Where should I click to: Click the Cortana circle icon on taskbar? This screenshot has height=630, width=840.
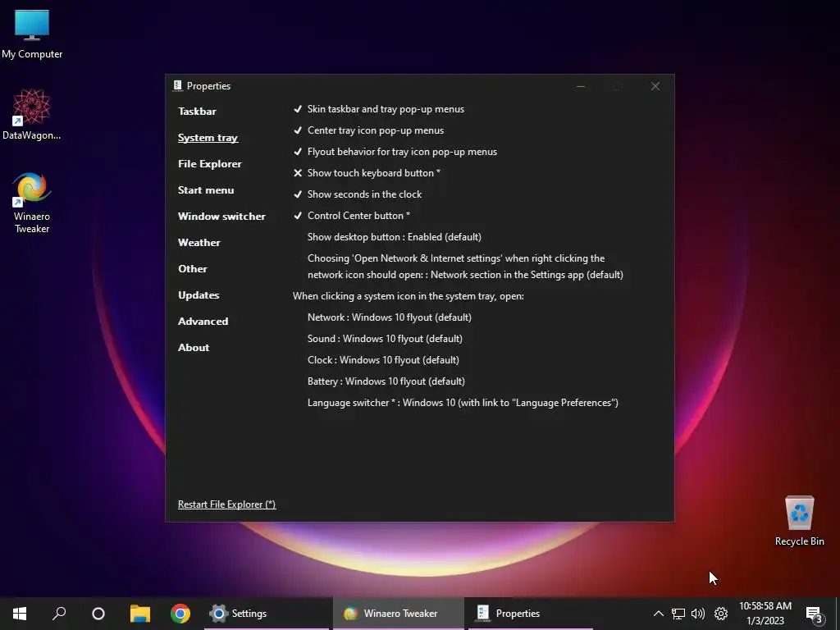pyautogui.click(x=98, y=614)
